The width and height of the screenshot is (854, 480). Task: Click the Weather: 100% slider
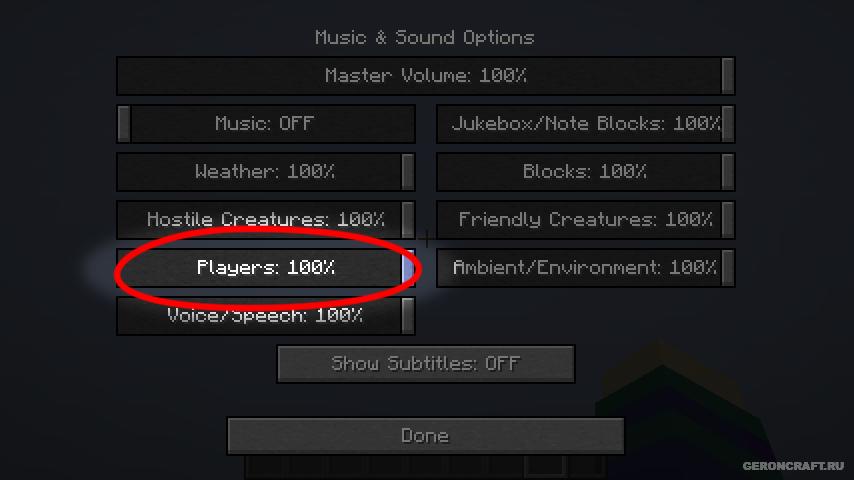click(266, 172)
